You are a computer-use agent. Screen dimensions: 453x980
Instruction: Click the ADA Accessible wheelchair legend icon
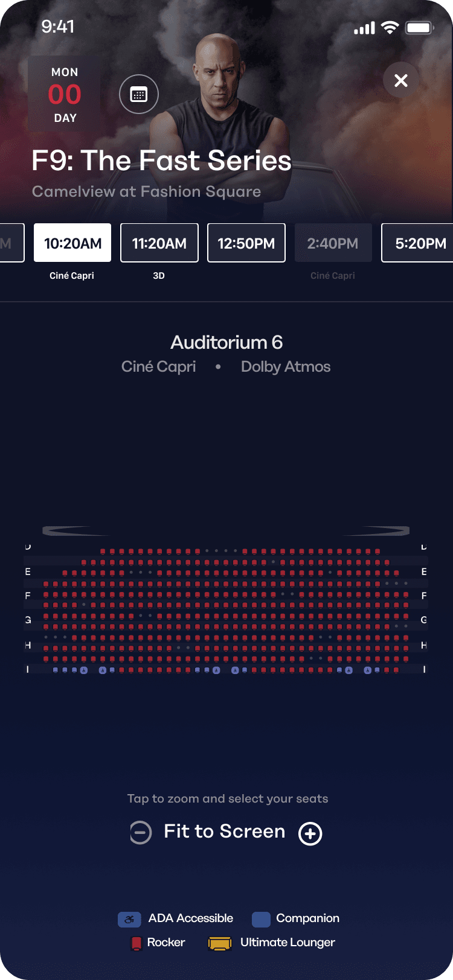(129, 920)
